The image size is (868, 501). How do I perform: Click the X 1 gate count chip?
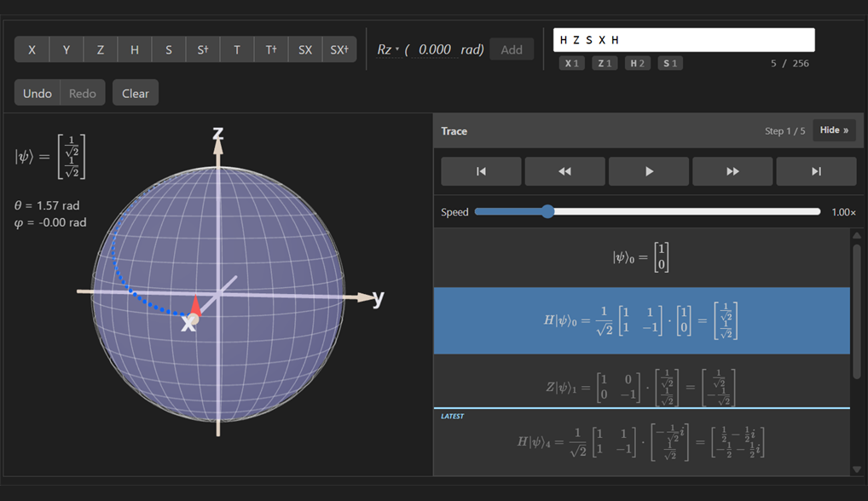pyautogui.click(x=572, y=63)
